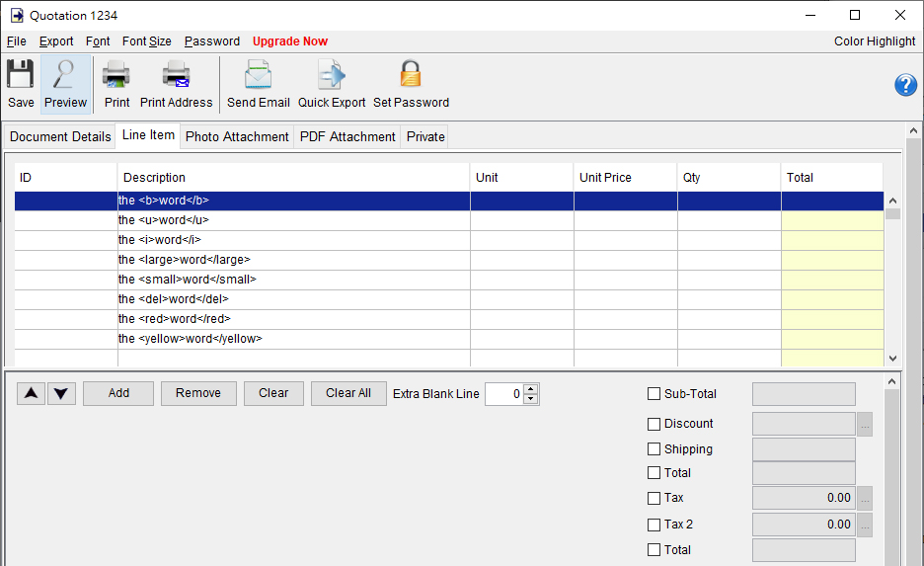Image resolution: width=924 pixels, height=566 pixels.
Task: Click main panel scrollbar up arrow
Action: pos(913,131)
